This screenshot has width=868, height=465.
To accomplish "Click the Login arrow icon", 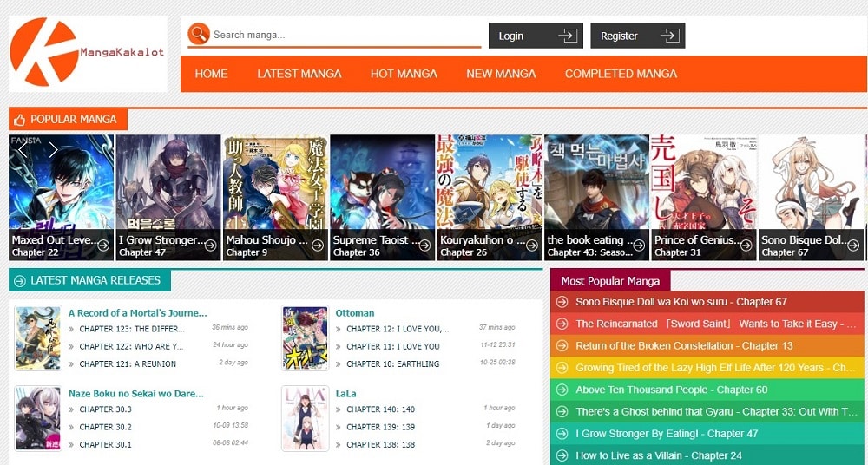I will click(568, 36).
